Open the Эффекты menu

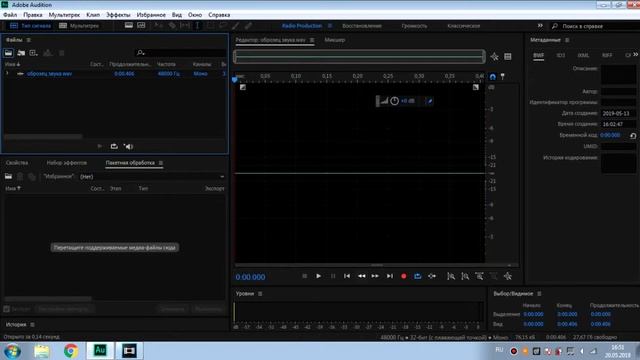tap(118, 15)
